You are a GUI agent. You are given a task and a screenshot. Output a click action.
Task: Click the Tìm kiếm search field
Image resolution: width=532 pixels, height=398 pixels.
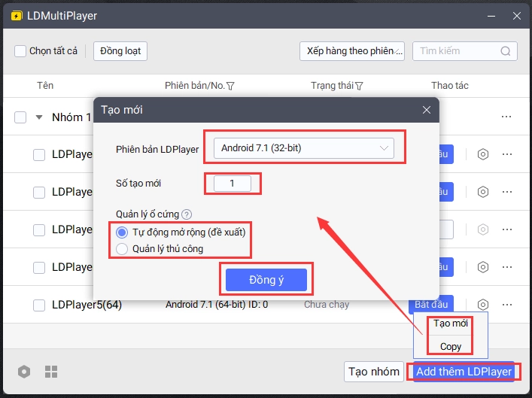point(465,51)
